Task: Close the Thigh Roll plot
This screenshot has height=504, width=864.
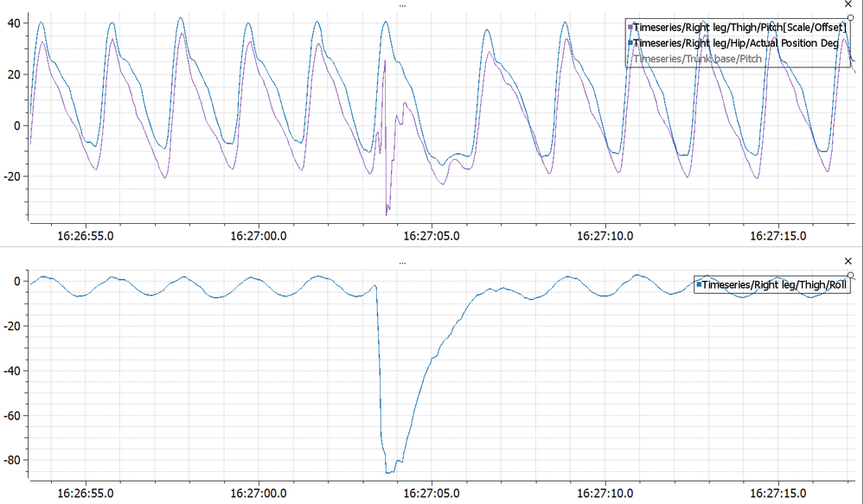Action: coord(848,261)
